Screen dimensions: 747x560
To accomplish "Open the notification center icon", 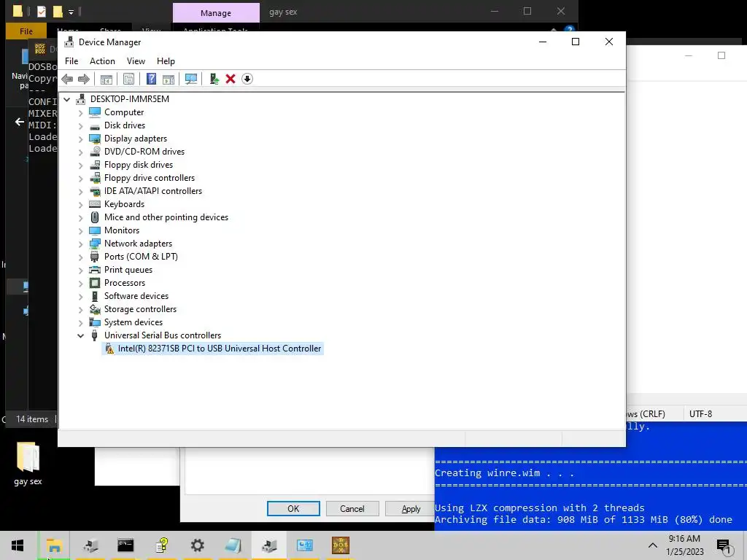I will click(x=723, y=545).
